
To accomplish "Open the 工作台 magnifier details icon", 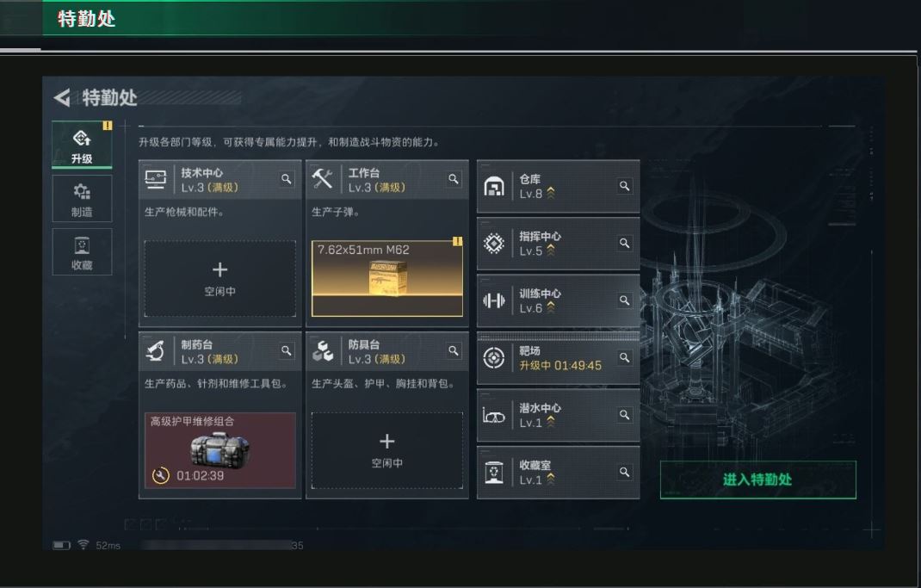I will (x=454, y=179).
